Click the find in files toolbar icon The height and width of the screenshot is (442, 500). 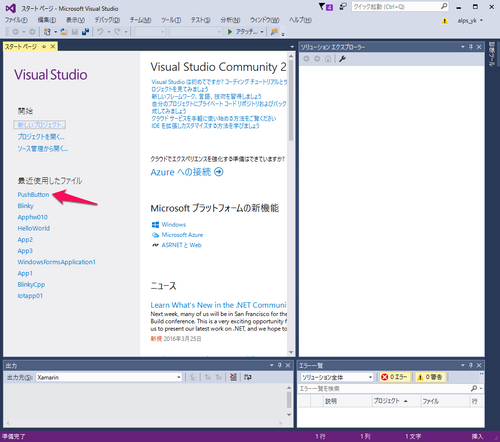pyautogui.click(x=274, y=32)
